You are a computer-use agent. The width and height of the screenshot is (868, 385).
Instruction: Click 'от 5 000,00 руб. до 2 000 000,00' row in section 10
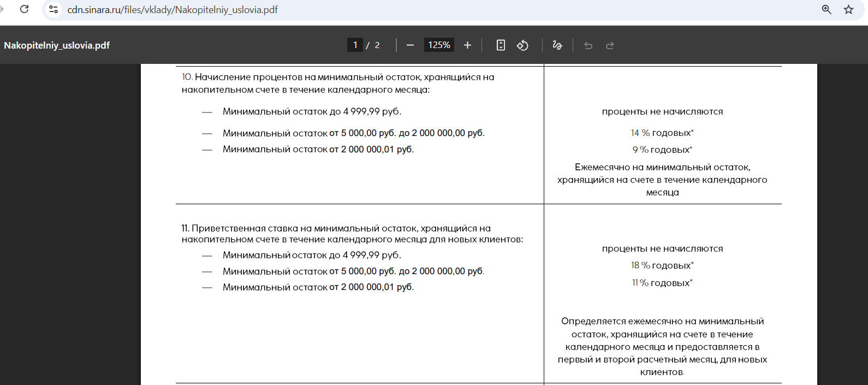pyautogui.click(x=353, y=133)
